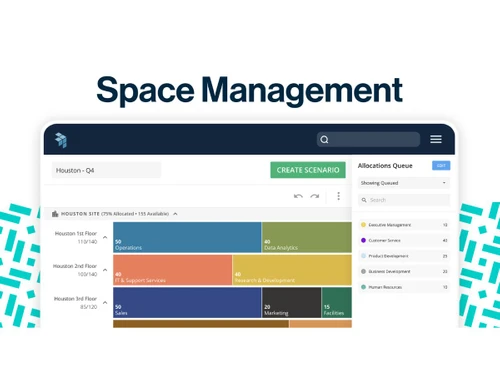This screenshot has width=500, height=375.
Task: Click the Houston - Q4 scenario name field
Action: tap(106, 170)
